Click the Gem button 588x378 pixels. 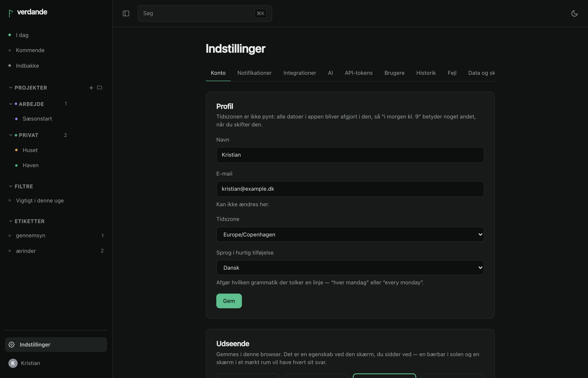click(229, 301)
